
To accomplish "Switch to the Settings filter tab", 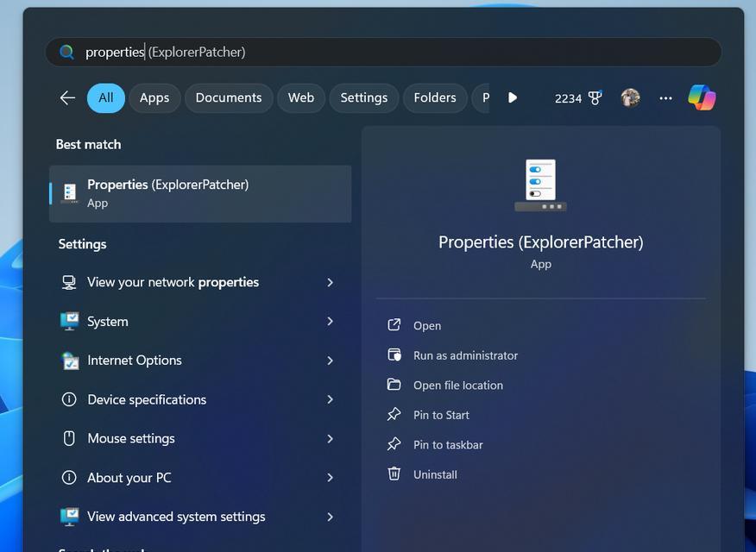I will (x=364, y=97).
